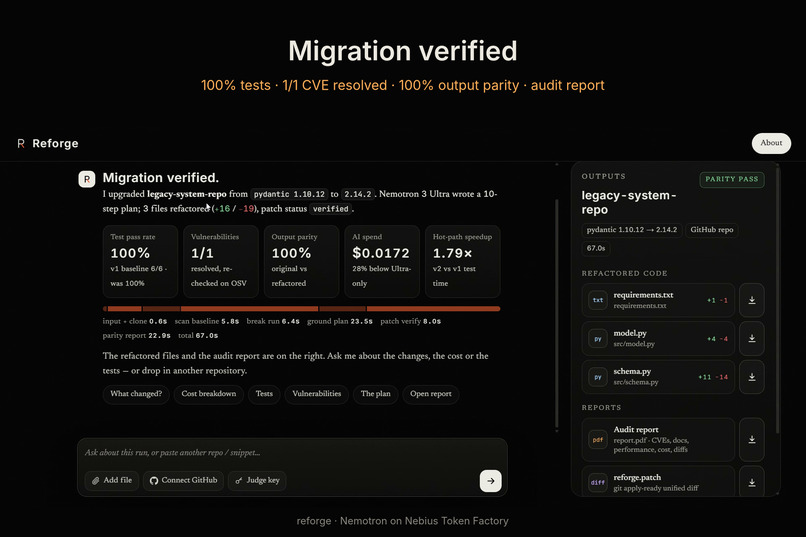The height and width of the screenshot is (537, 806).
Task: Click the Hot-path speedup 1.79× card
Action: click(463, 262)
